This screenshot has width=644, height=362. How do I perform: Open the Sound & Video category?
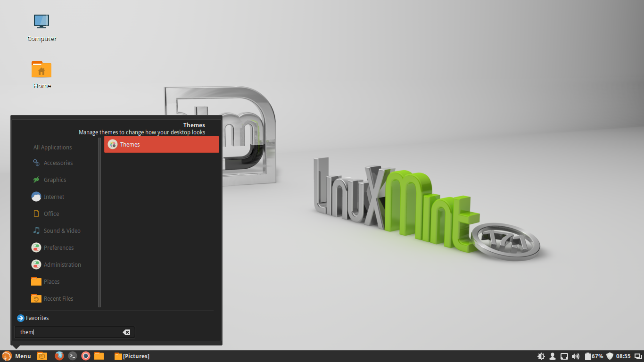point(56,230)
